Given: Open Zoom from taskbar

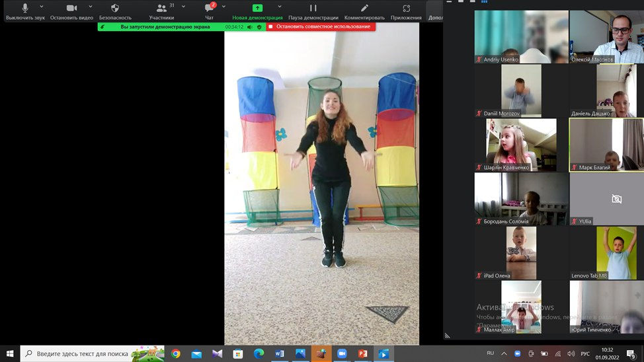Looking at the screenshot, I should [x=342, y=353].
